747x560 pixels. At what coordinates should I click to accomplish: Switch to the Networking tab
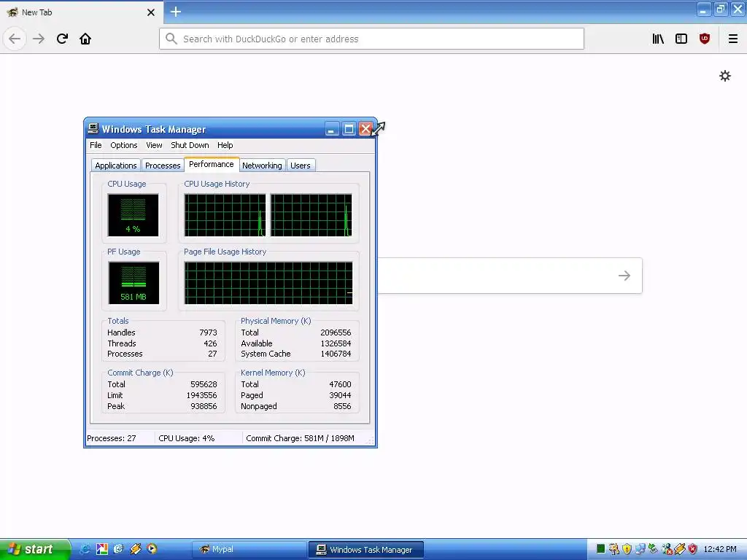pyautogui.click(x=262, y=166)
